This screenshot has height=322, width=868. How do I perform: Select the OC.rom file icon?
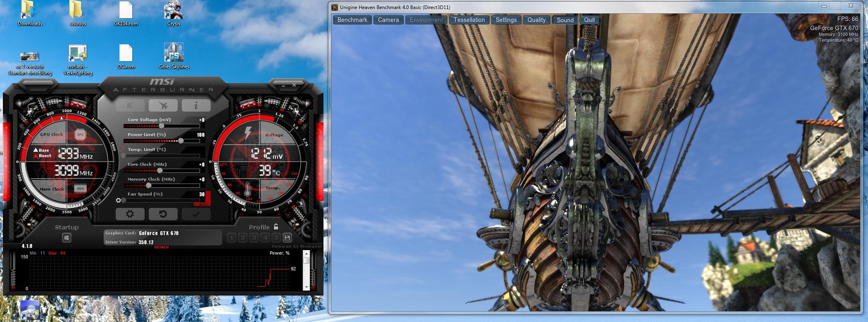tap(126, 57)
